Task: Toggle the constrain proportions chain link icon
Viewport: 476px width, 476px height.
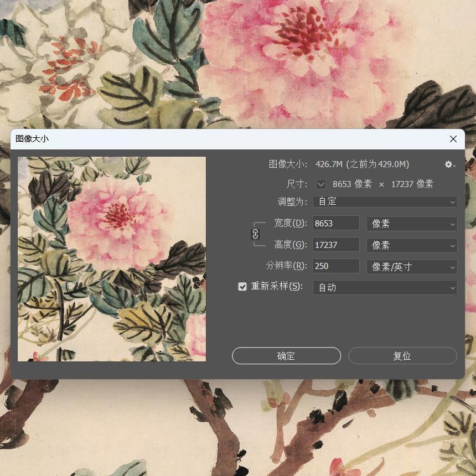Action: point(255,234)
